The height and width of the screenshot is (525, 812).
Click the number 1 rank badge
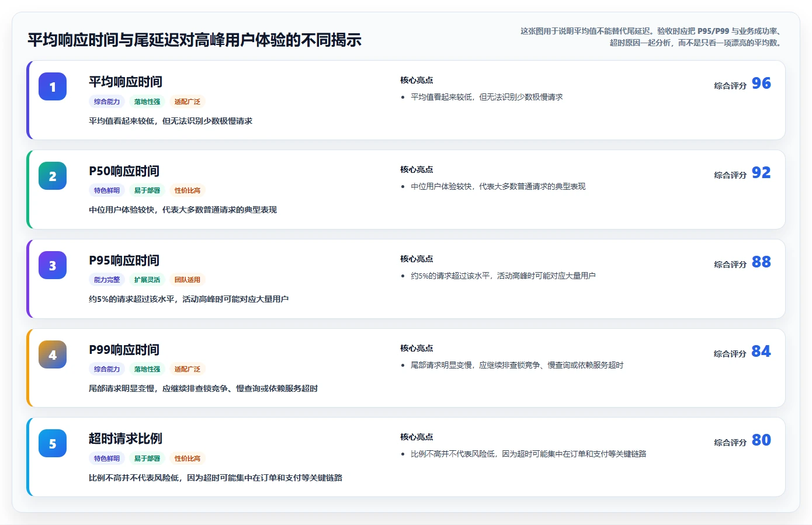click(53, 87)
